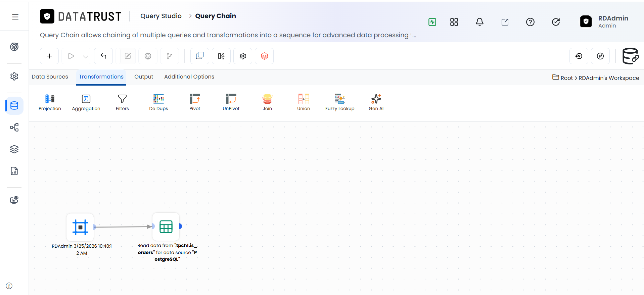Click the compass explore toolbar button
The height and width of the screenshot is (295, 644).
click(600, 56)
